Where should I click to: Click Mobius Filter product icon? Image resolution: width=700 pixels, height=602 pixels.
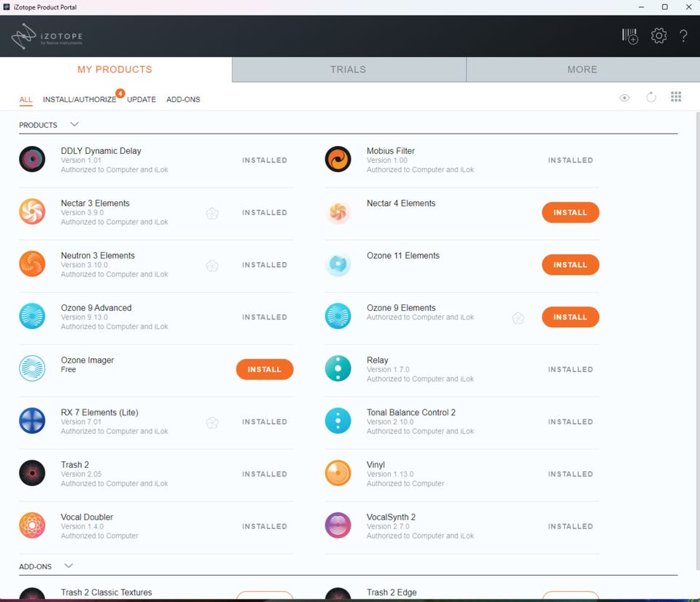338,159
